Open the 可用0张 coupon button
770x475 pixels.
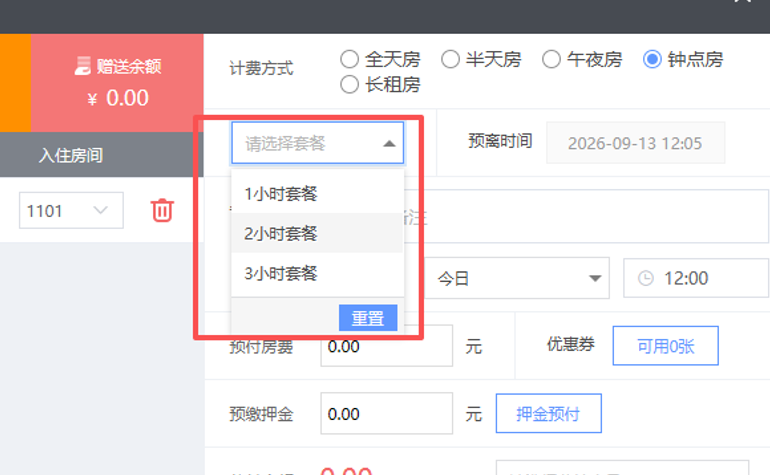[665, 346]
